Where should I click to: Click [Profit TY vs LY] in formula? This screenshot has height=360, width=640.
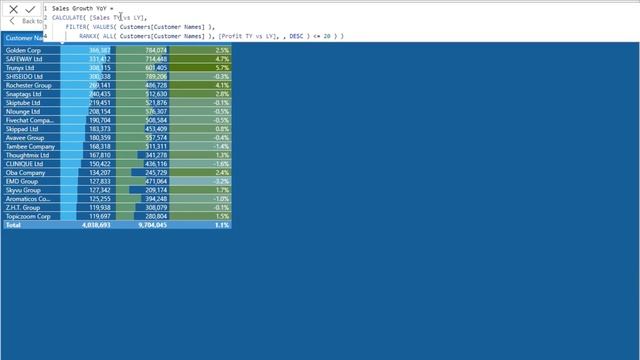click(247, 36)
